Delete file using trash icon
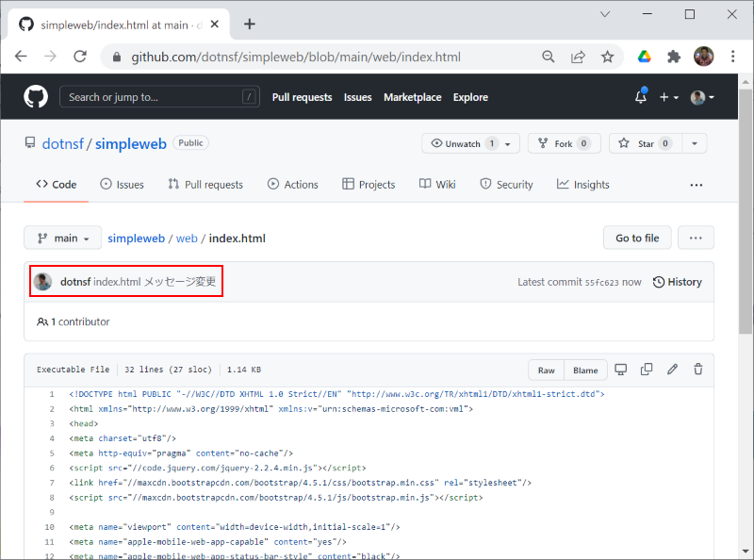Viewport: 754px width, 560px height. point(698,370)
